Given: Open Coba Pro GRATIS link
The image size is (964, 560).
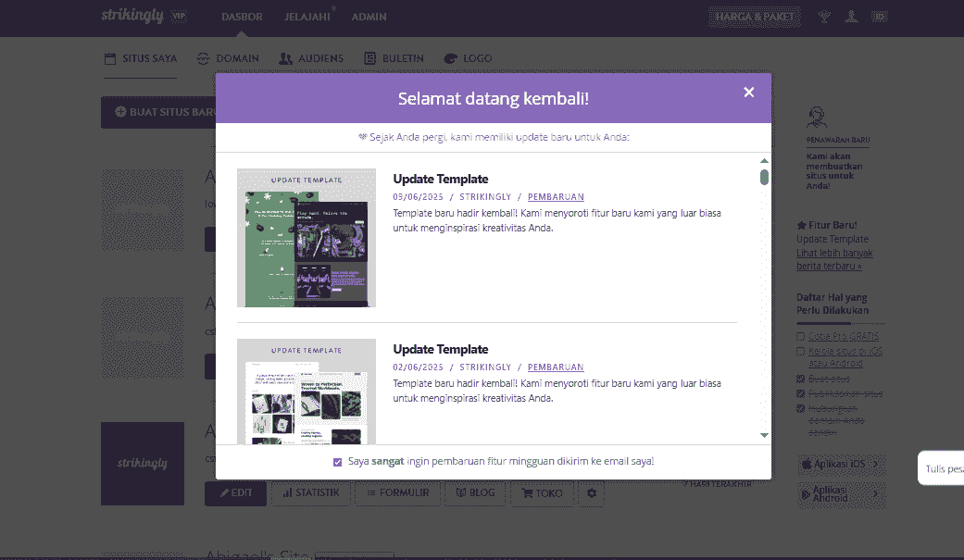Looking at the screenshot, I should point(843,336).
